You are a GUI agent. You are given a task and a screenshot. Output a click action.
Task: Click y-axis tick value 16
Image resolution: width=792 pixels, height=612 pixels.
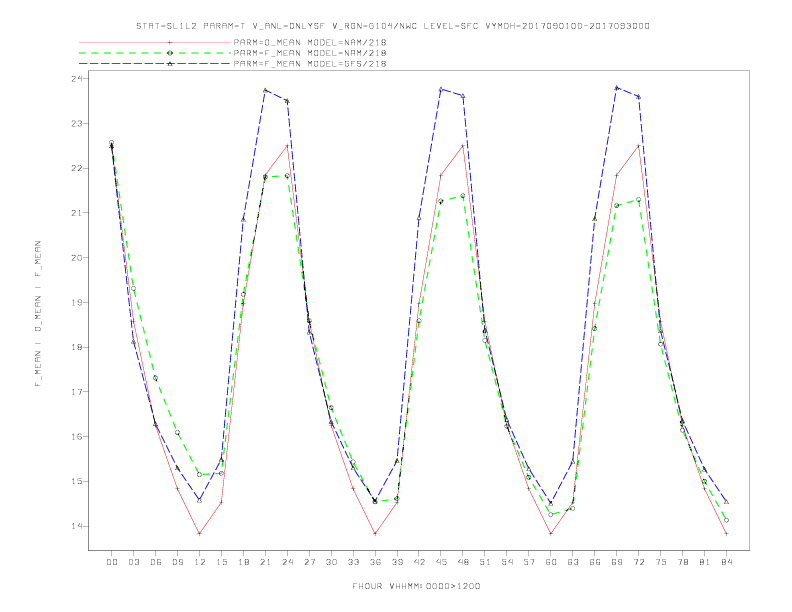tap(77, 437)
